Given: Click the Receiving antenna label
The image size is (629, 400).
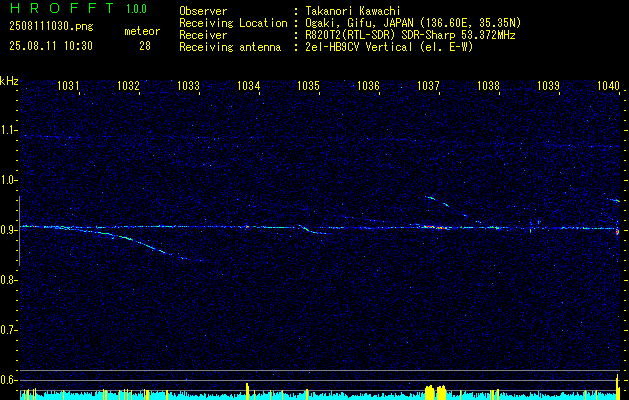Looking at the screenshot, I should pos(230,47).
